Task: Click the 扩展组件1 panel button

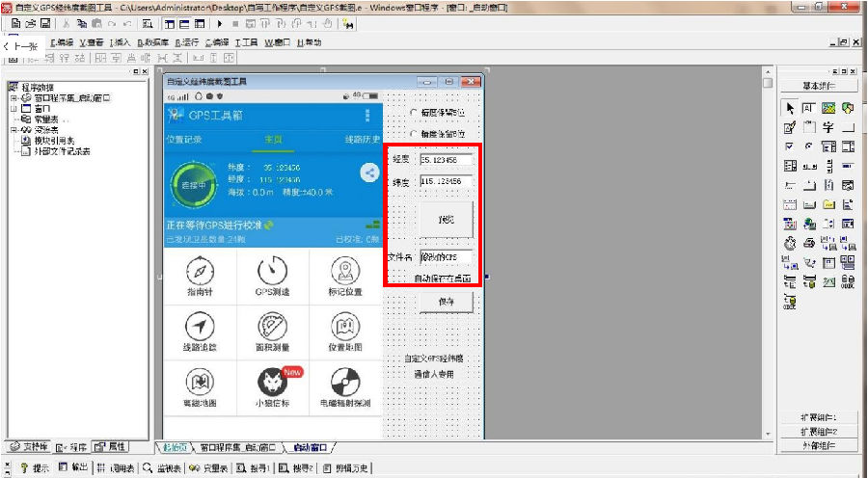Action: [819, 417]
